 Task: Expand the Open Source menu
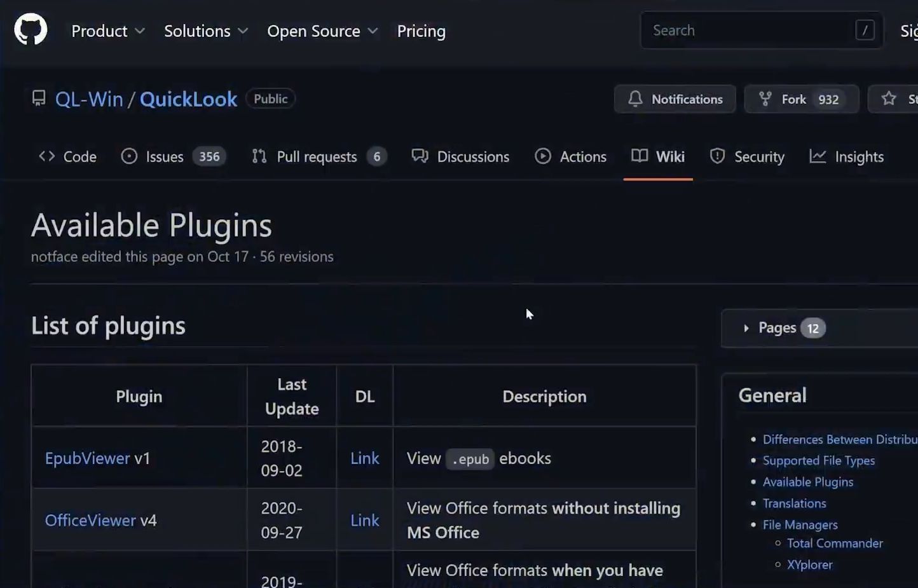(x=322, y=31)
